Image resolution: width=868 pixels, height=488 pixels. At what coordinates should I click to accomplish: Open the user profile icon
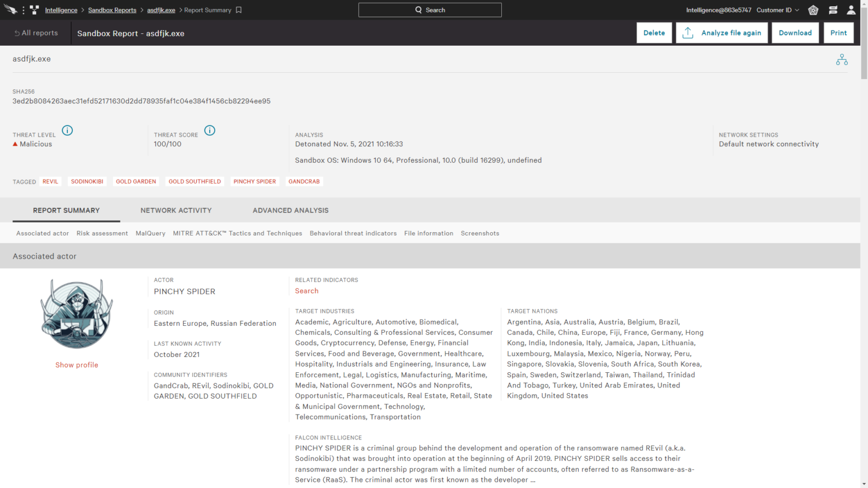852,10
